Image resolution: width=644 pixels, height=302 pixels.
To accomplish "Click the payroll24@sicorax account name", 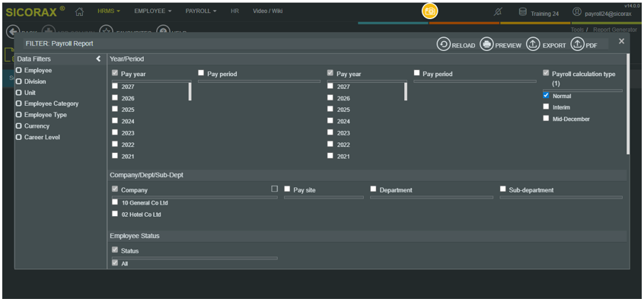I will [x=608, y=14].
